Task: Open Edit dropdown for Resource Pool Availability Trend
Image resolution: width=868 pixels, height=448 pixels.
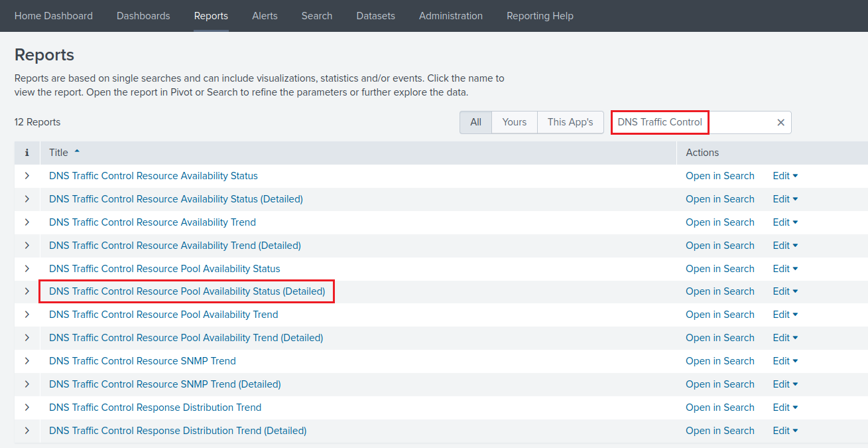Action: pos(785,315)
